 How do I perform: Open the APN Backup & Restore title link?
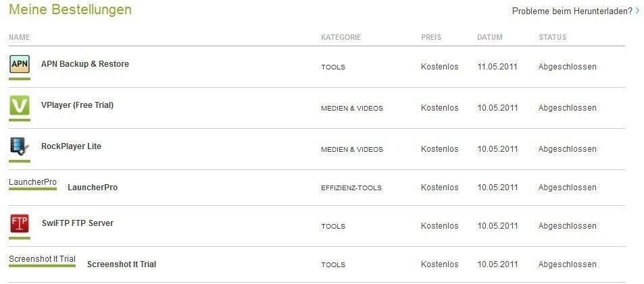point(85,64)
